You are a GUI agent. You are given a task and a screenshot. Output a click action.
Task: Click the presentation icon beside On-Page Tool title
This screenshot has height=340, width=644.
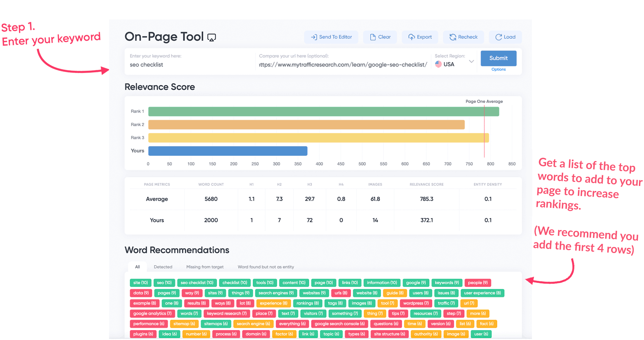(x=212, y=37)
